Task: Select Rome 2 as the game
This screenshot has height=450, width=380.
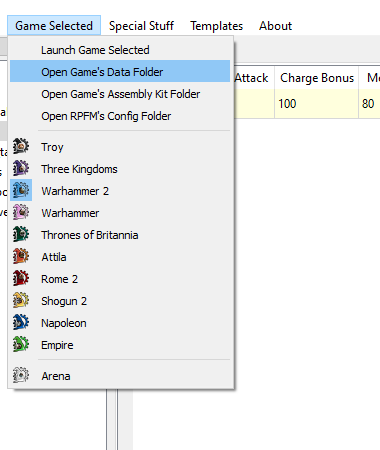Action: click(x=120, y=279)
